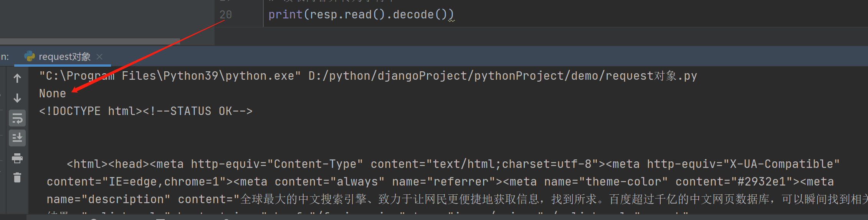The image size is (868, 220).
Task: Click the Down the Stack Trace arrow
Action: (17, 98)
